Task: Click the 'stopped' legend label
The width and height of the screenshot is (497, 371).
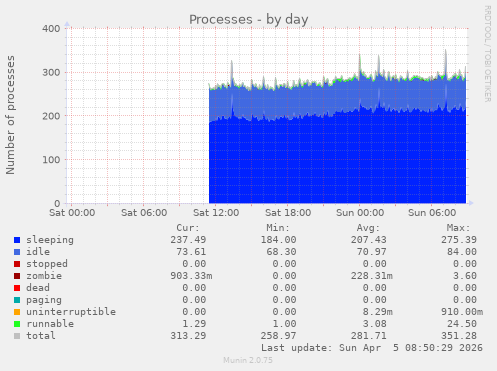Action: point(47,264)
